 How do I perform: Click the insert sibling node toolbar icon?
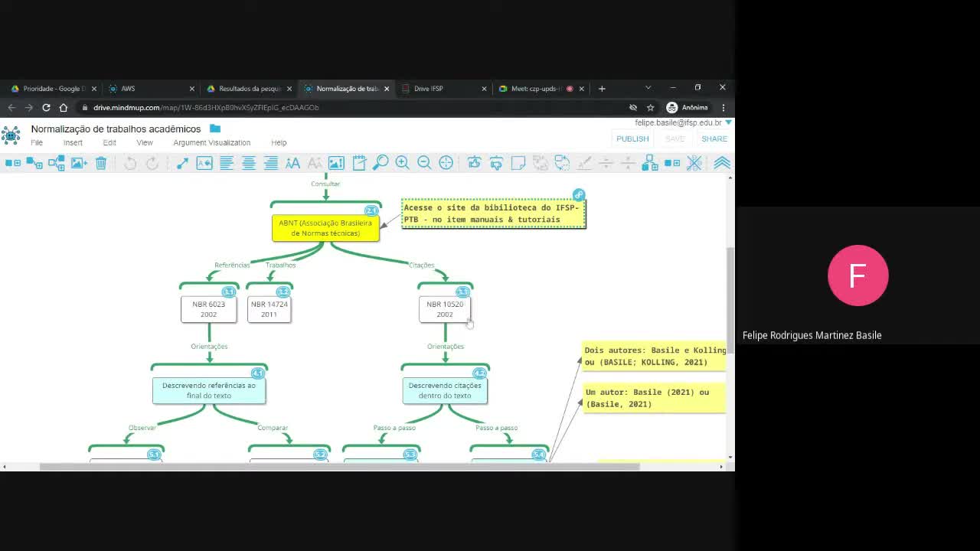pyautogui.click(x=13, y=163)
